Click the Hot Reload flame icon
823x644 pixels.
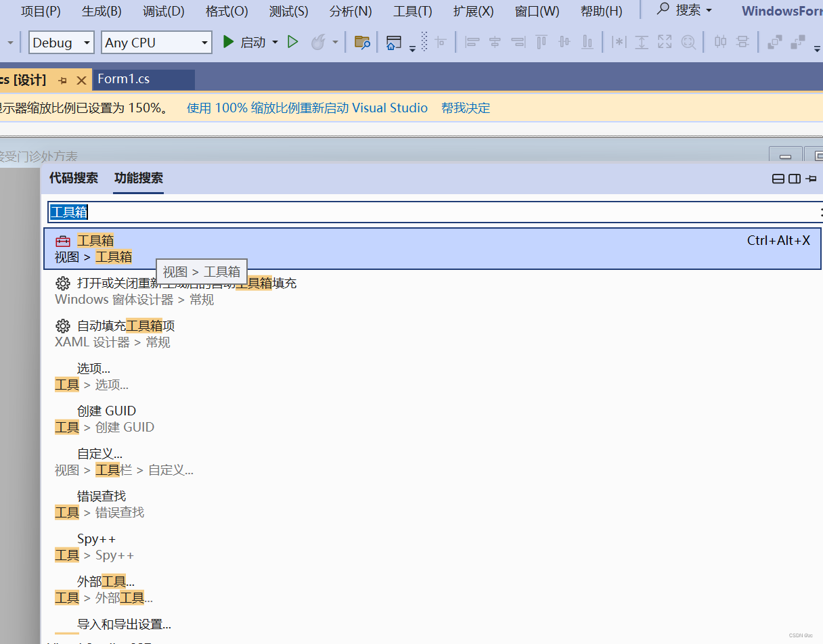(317, 43)
